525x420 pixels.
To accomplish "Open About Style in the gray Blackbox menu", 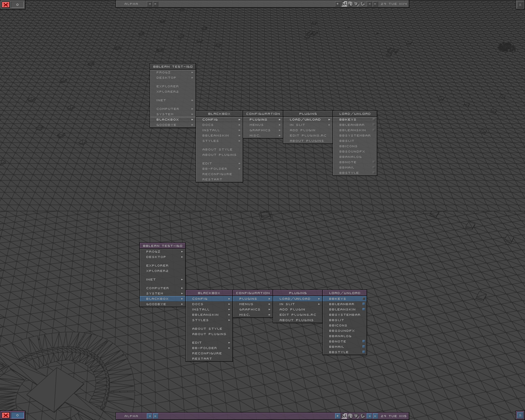I will coord(219,149).
